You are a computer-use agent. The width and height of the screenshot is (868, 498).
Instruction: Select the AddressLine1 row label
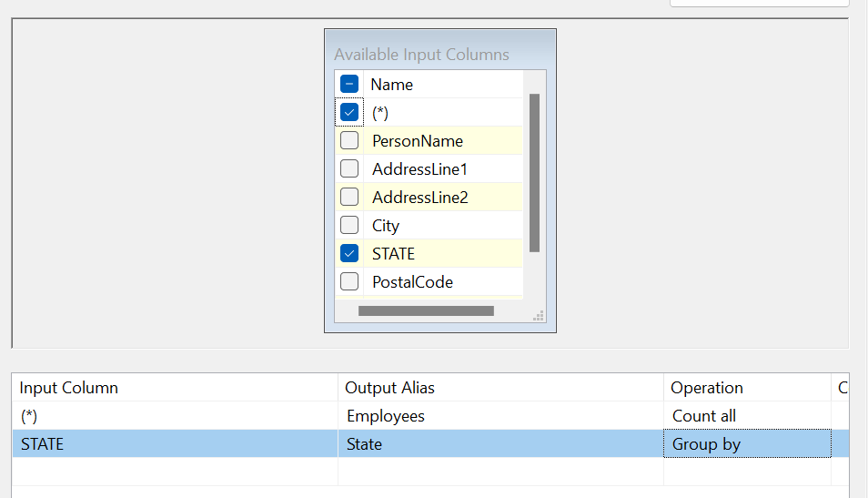pos(419,169)
